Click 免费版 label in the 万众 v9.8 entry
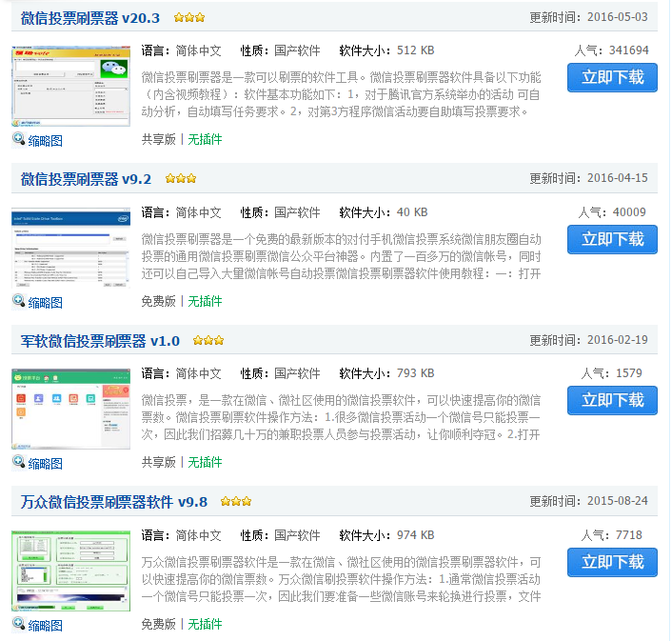Viewport: 672px width, 641px height. click(x=159, y=624)
